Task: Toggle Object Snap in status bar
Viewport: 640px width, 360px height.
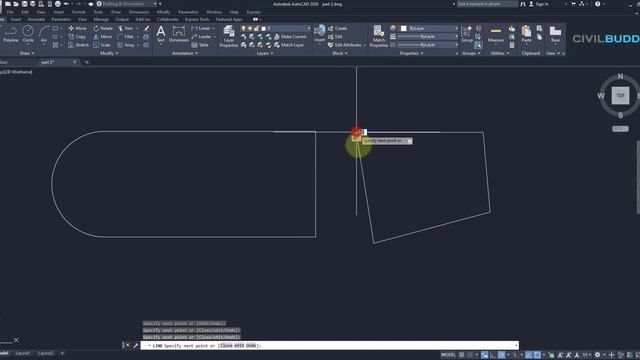Action: tap(537, 355)
